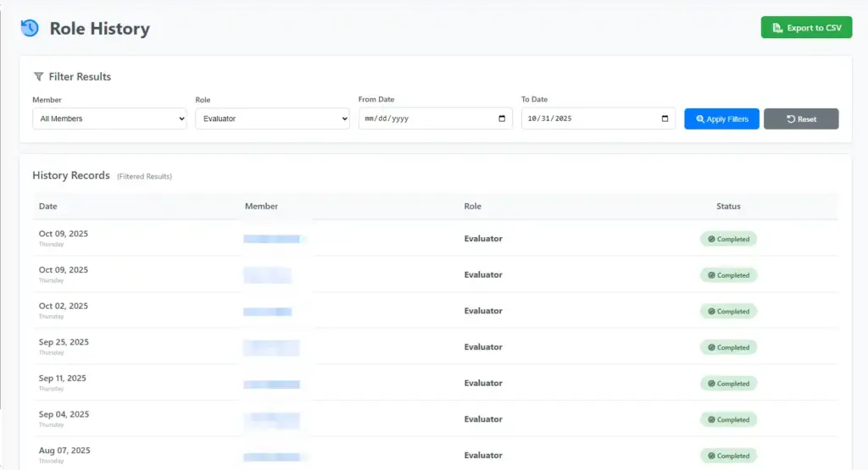Screen dimensions: 868x470
Task: Click the magnifier icon in Apply Filters
Action: [700, 119]
